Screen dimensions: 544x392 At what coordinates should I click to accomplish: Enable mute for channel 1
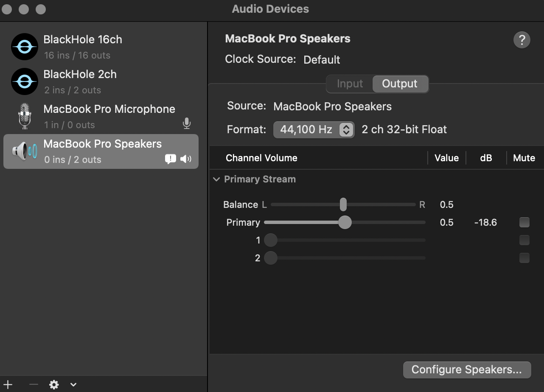point(524,240)
